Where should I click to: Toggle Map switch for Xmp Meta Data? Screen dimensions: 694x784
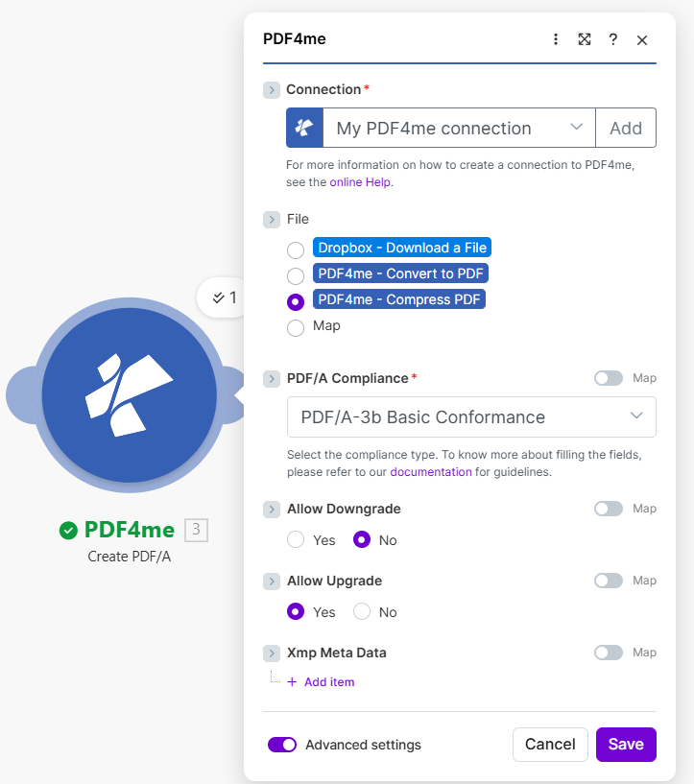coord(609,653)
